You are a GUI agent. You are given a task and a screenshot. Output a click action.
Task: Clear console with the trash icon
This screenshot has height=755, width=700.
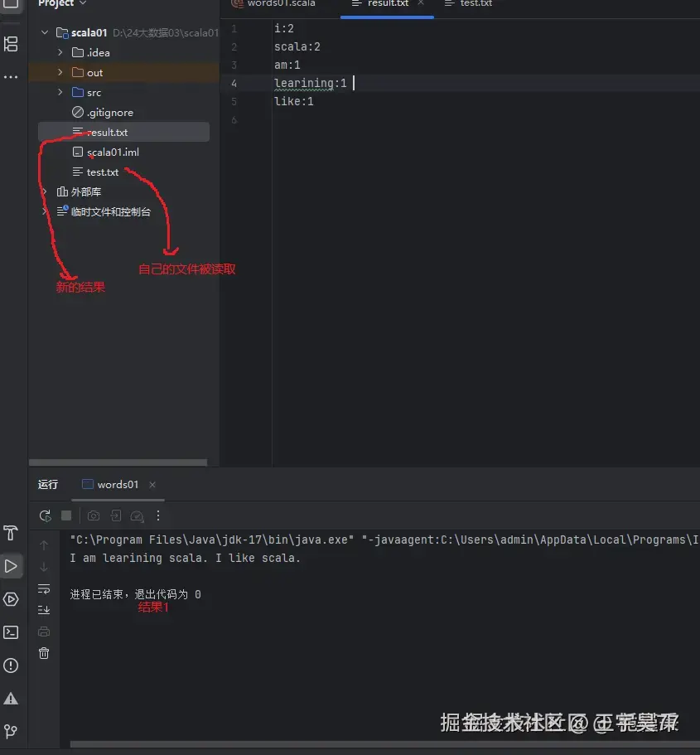[x=44, y=653]
